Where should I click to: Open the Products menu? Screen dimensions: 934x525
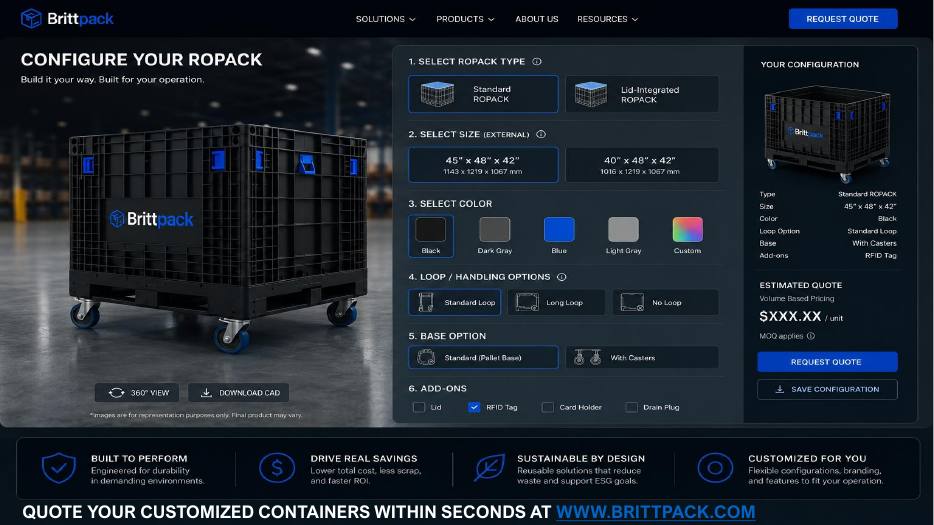[x=465, y=19]
